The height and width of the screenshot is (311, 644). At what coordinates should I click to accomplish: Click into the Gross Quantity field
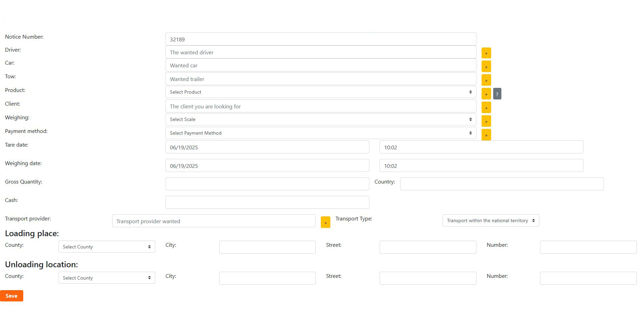coord(267,184)
